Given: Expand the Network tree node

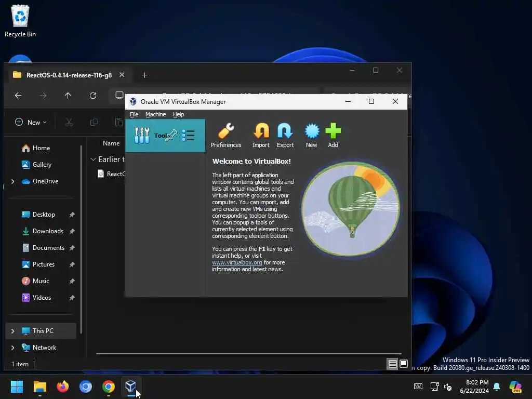Looking at the screenshot, I should 13,348.
